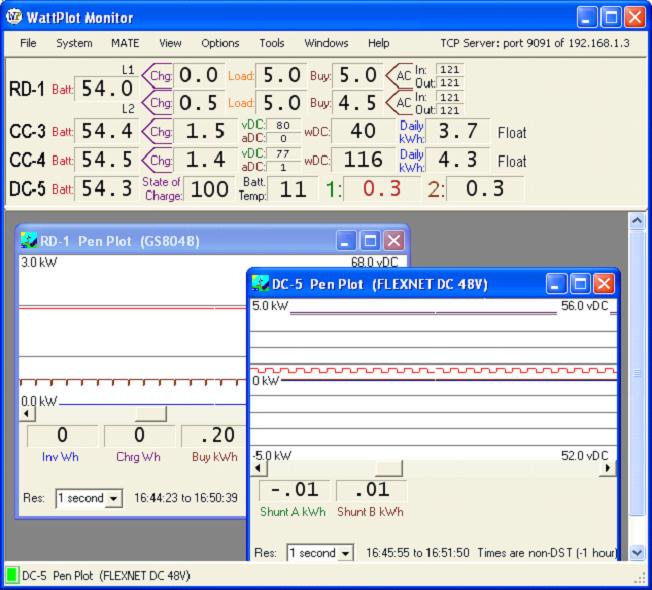Click L1 Buy value 5.0

(x=358, y=76)
